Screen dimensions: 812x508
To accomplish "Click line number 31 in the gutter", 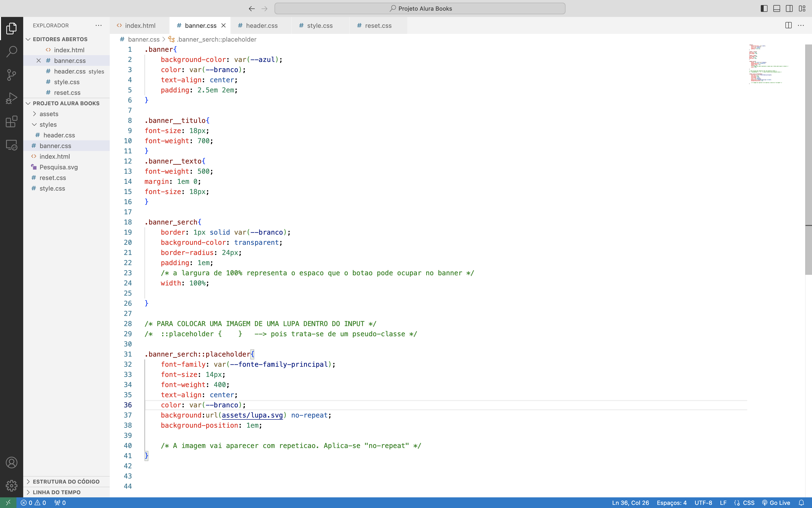I will pyautogui.click(x=128, y=354).
